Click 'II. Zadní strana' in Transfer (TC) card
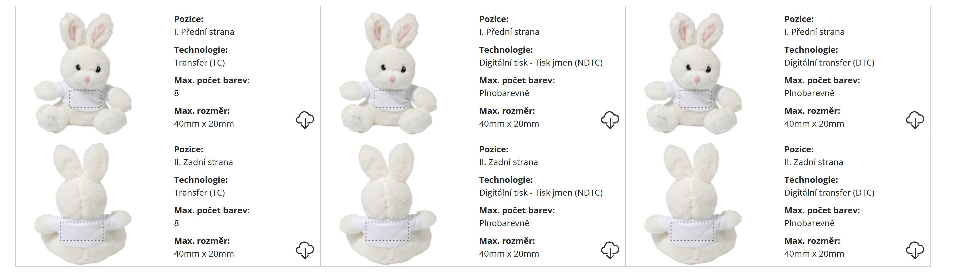The image size is (980, 280). tap(203, 162)
